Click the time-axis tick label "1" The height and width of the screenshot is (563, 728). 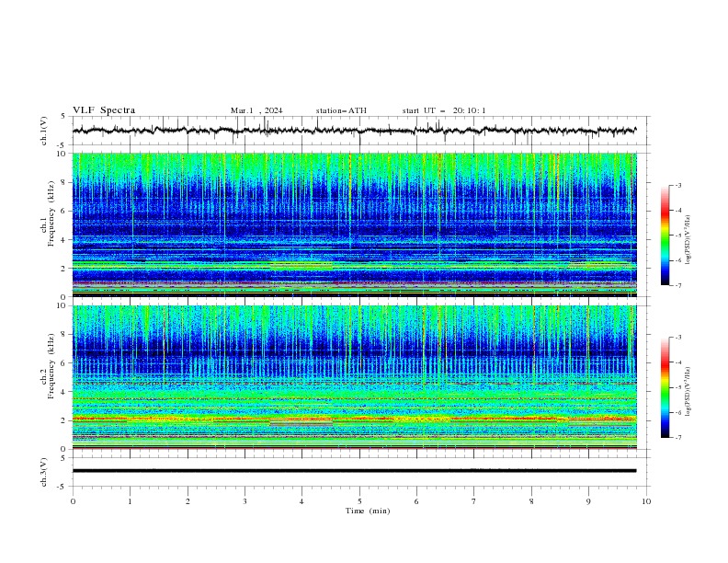point(130,501)
